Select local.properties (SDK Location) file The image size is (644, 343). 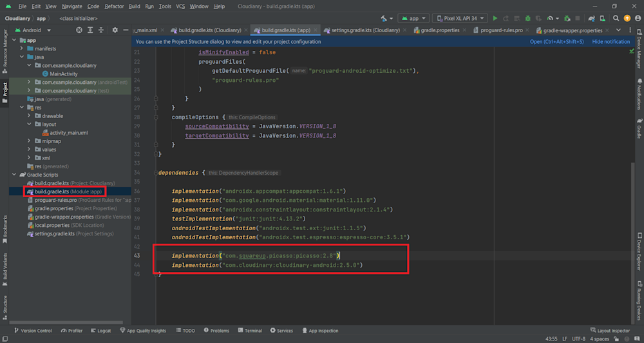pos(66,225)
